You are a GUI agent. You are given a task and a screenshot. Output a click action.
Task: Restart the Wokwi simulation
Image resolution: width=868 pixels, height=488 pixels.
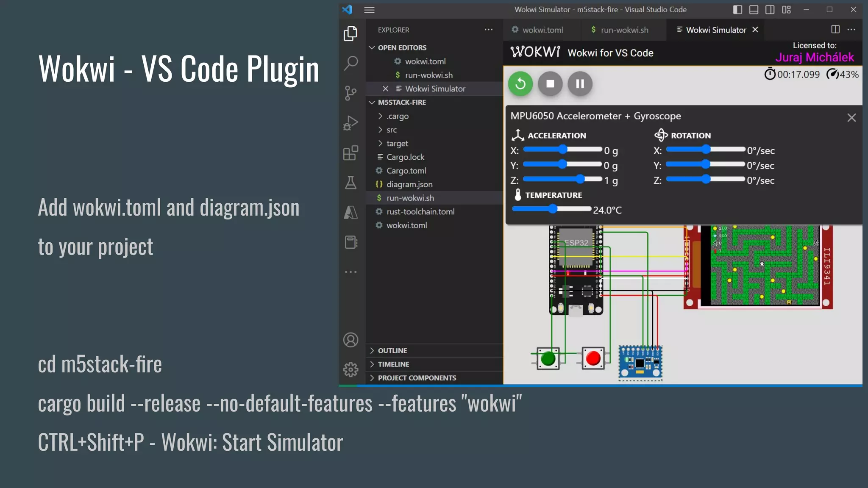pos(520,84)
